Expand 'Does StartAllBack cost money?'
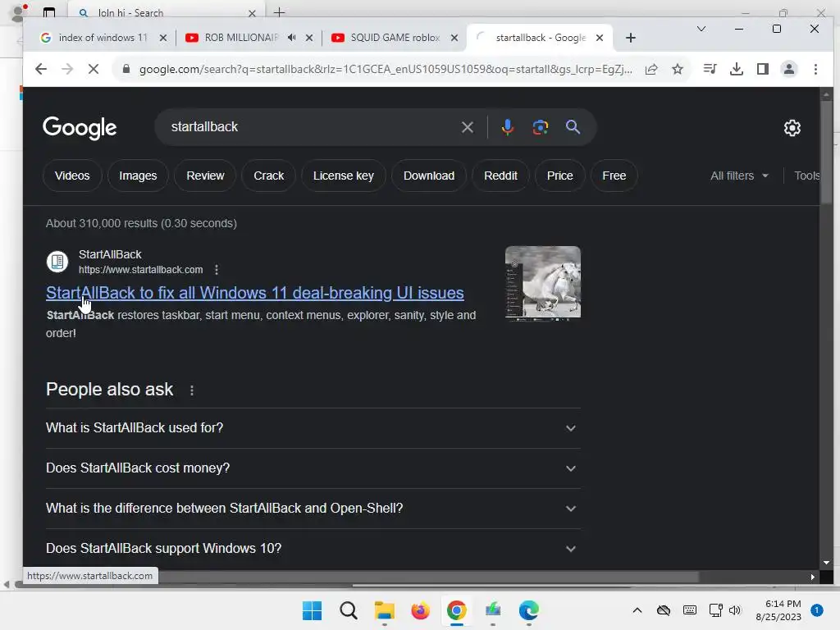The image size is (840, 630). pos(313,468)
